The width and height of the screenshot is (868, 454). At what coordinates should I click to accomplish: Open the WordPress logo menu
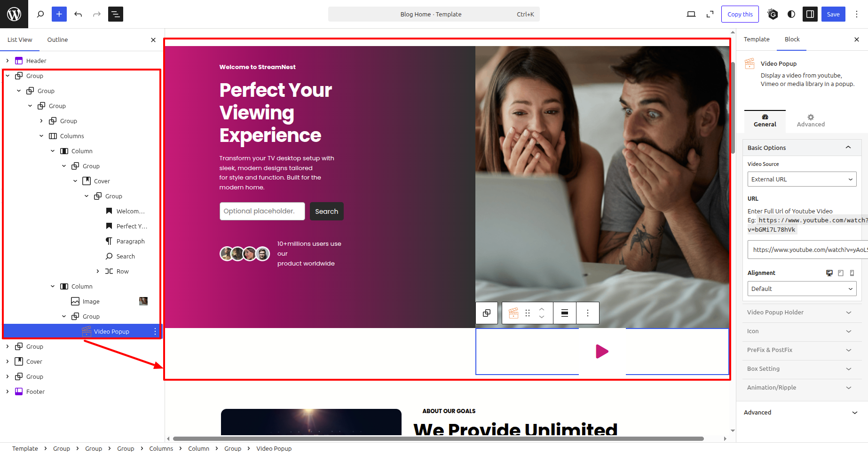pos(14,14)
